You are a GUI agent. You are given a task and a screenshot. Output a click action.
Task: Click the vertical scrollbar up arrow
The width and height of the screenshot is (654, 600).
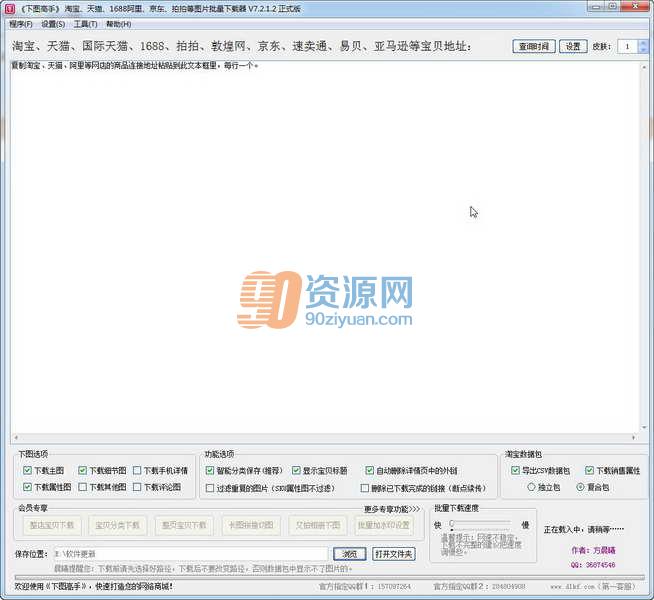point(644,66)
